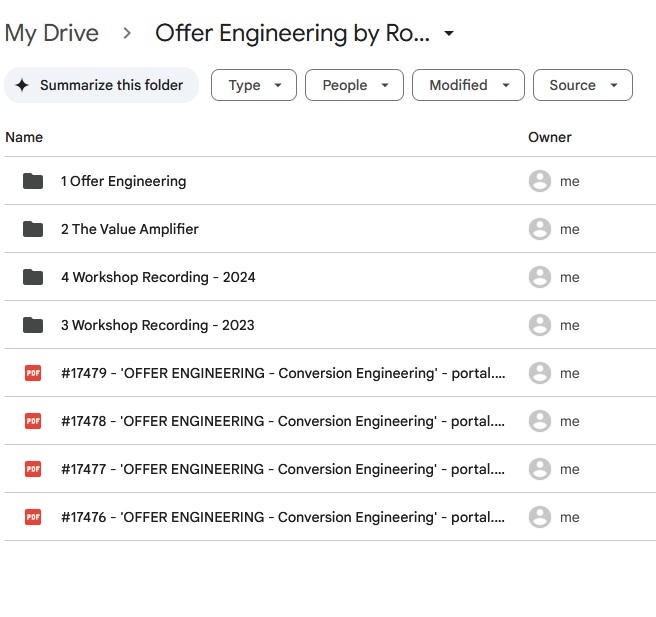Click owner avatar in the #17476 row
This screenshot has height=617, width=656.
[540, 517]
